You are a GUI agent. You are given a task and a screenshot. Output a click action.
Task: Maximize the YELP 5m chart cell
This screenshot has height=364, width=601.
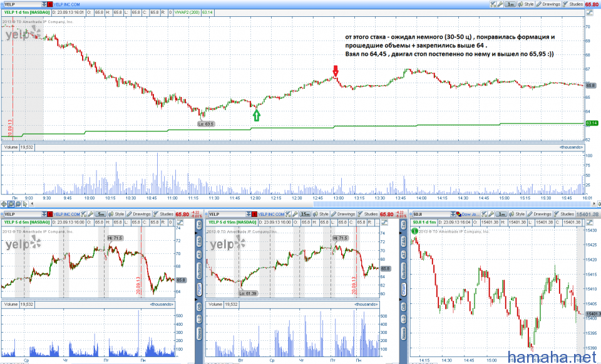click(x=180, y=223)
